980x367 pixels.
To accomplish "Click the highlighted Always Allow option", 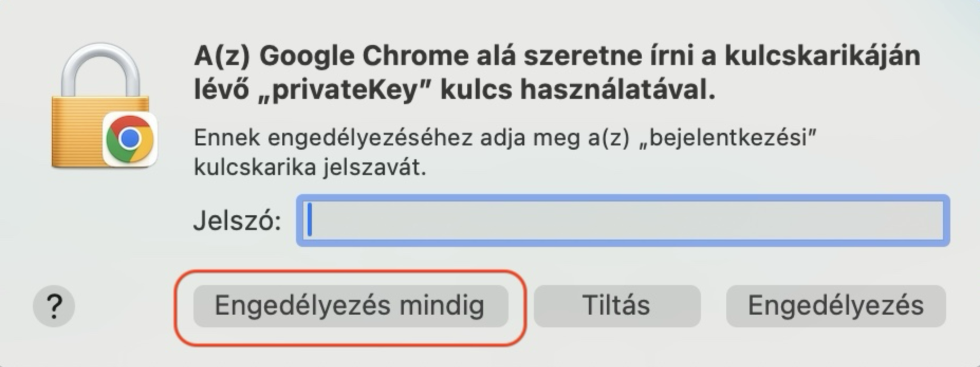I will (x=352, y=307).
